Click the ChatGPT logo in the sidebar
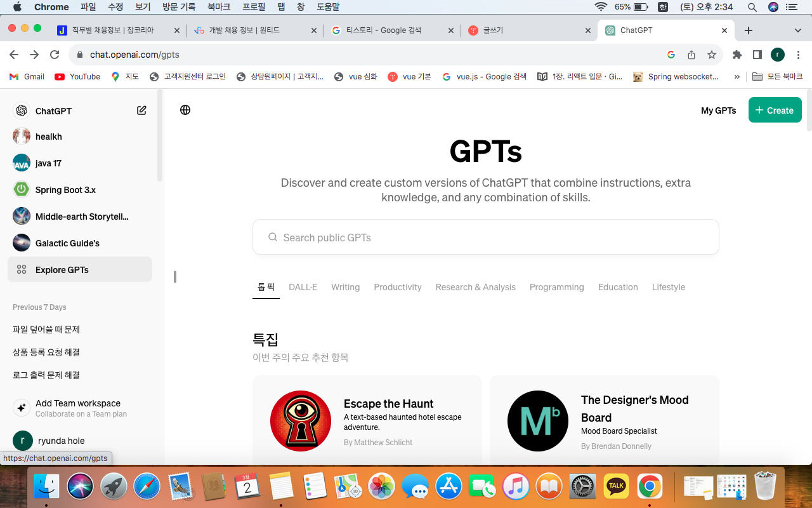Screen dimensions: 812x508 pyautogui.click(x=22, y=110)
